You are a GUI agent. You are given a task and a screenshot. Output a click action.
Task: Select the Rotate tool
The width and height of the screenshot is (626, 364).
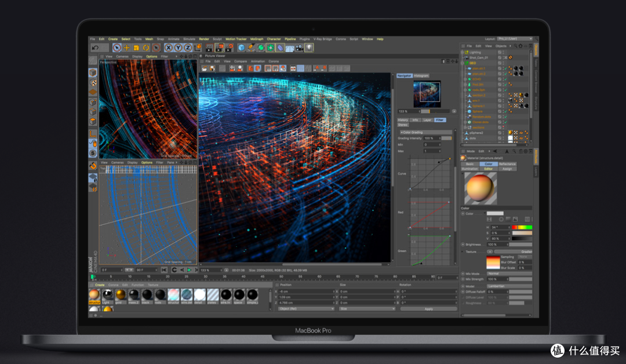click(x=146, y=48)
